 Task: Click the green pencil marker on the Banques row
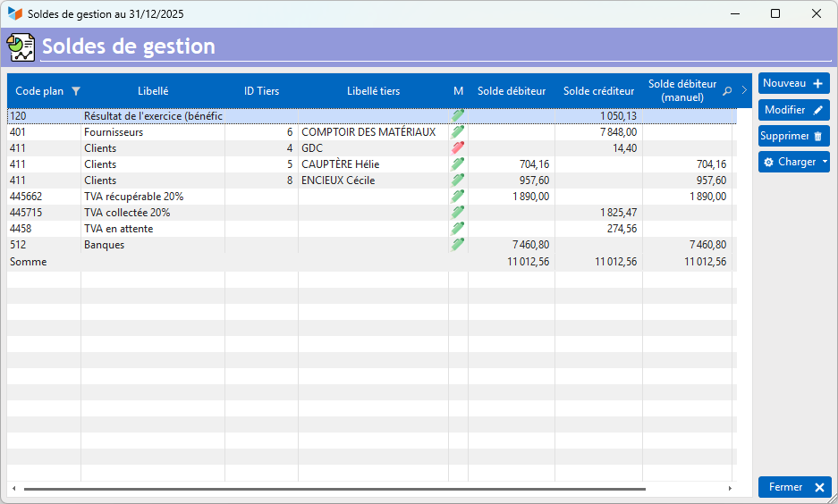point(458,245)
